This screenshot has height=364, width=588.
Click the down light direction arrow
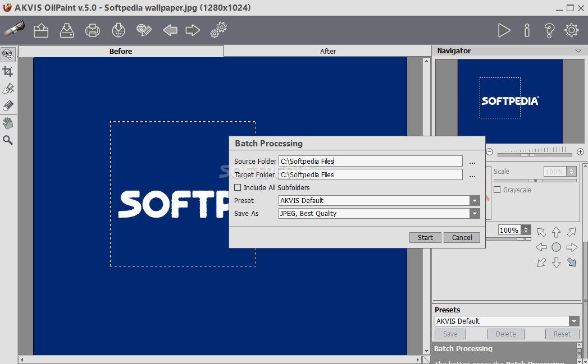click(x=556, y=262)
